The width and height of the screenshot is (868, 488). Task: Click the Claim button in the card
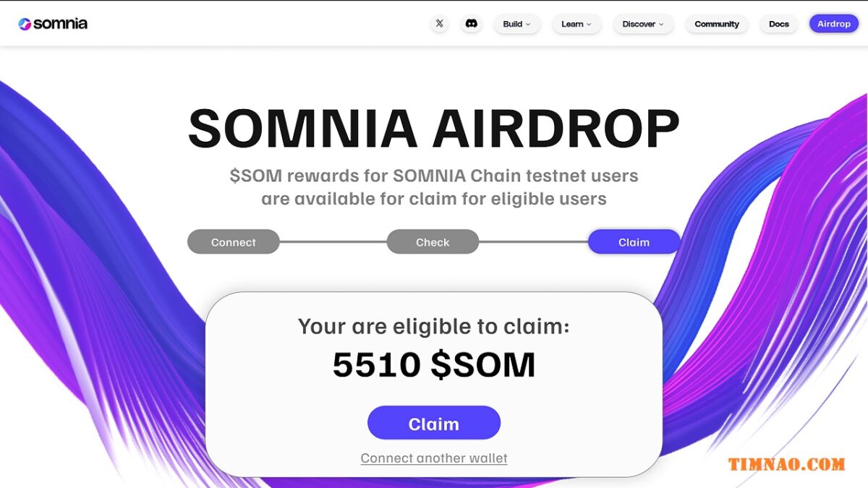[x=434, y=424]
